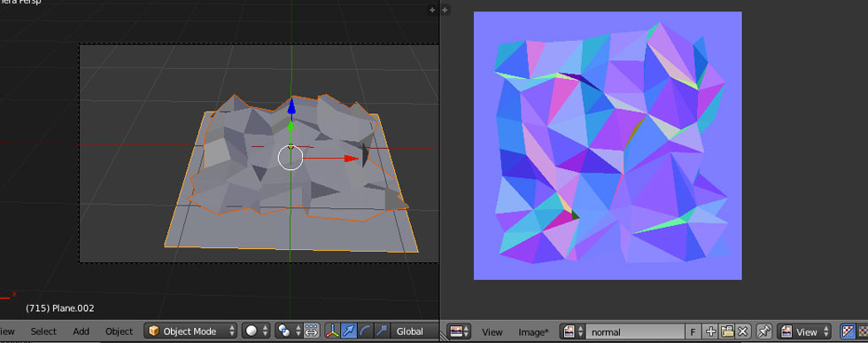Create new image with plus icon
This screenshot has width=868, height=343.
(710, 331)
